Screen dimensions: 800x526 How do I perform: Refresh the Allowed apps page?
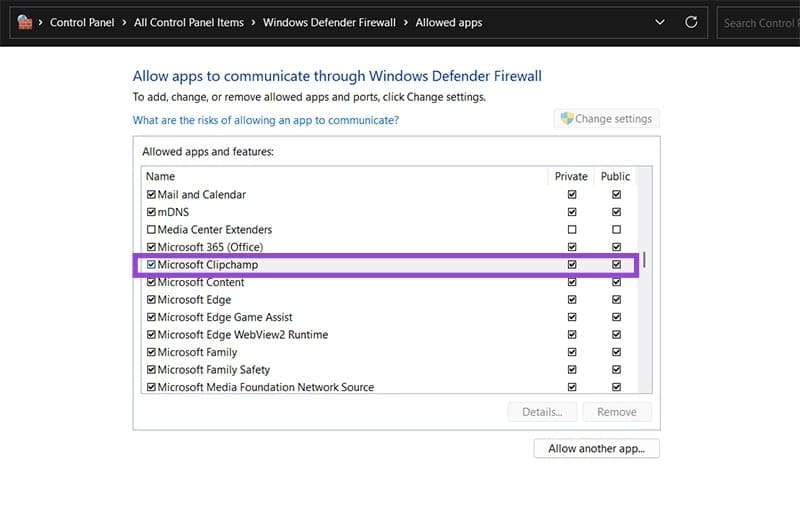point(691,22)
